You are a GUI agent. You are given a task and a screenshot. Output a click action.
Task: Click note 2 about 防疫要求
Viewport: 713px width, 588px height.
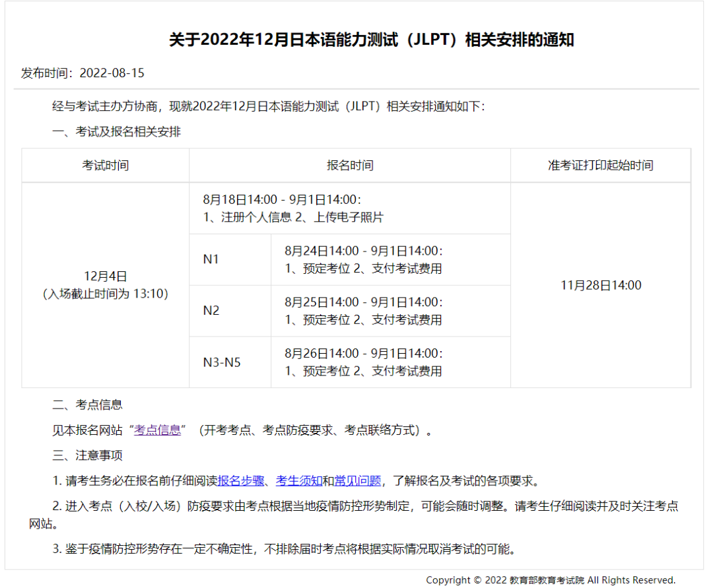pyautogui.click(x=354, y=515)
